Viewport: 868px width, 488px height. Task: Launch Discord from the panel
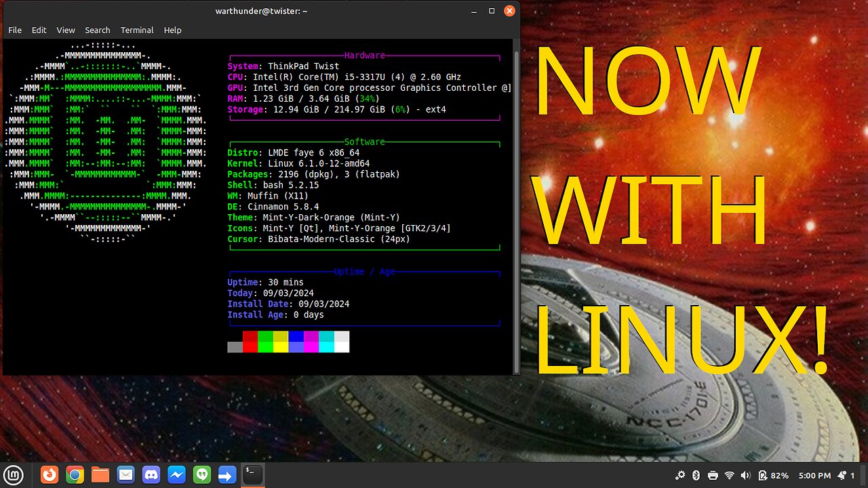click(x=151, y=475)
